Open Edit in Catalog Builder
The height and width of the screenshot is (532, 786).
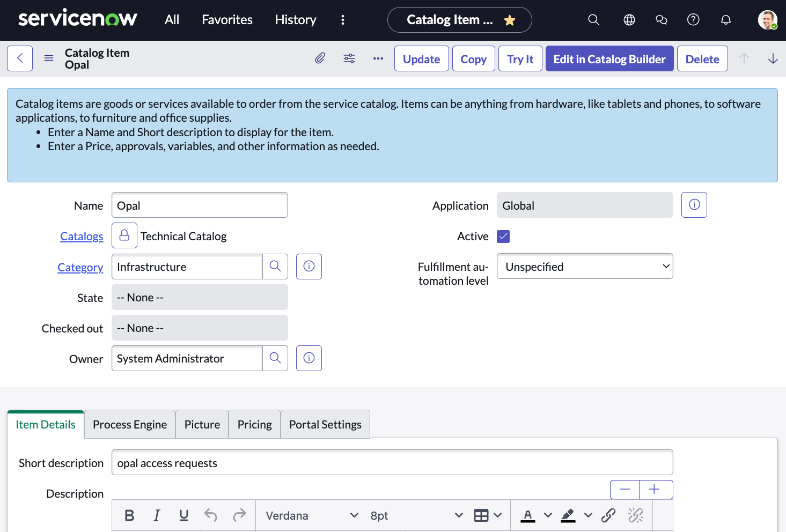point(609,58)
